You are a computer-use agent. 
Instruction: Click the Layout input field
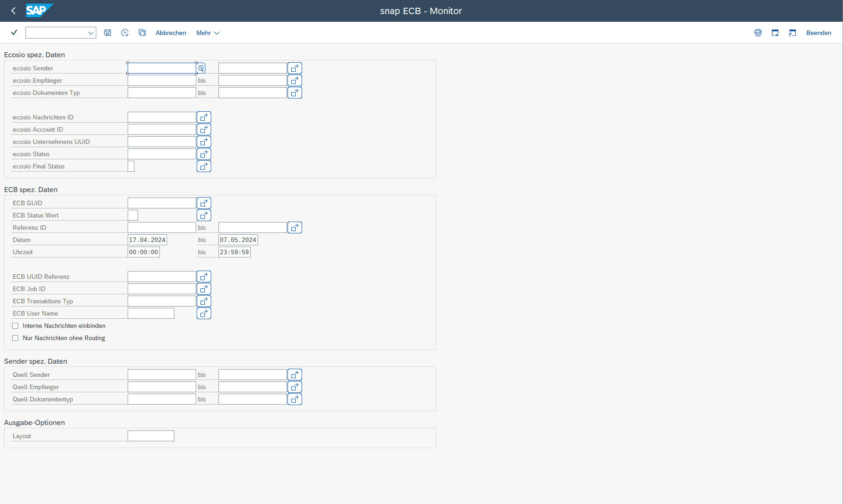151,436
